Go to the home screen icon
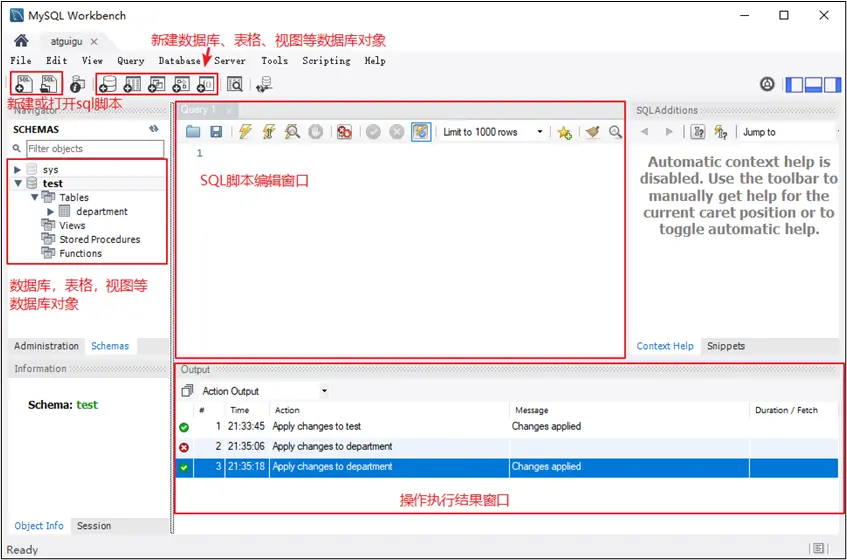 21,41
